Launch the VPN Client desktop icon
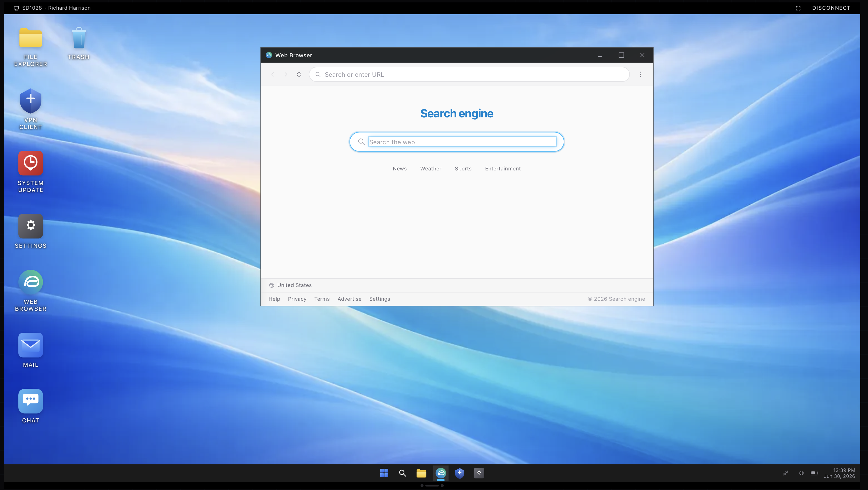Image resolution: width=868 pixels, height=490 pixels. tap(31, 109)
